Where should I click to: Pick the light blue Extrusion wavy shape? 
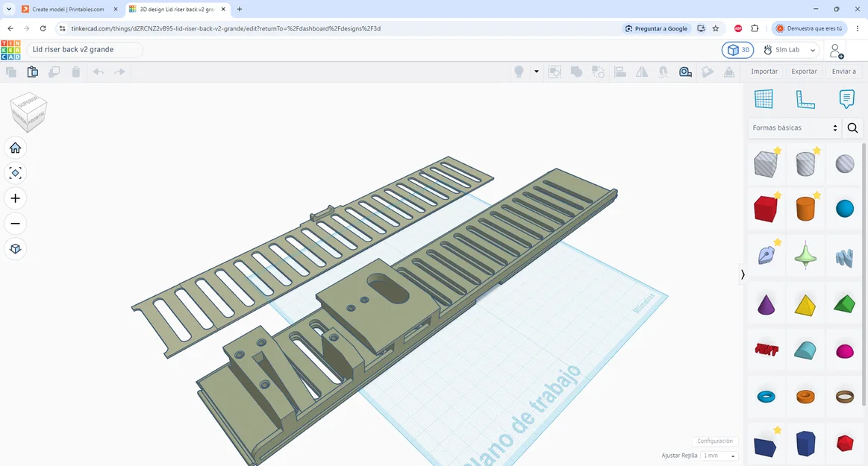[845, 257]
